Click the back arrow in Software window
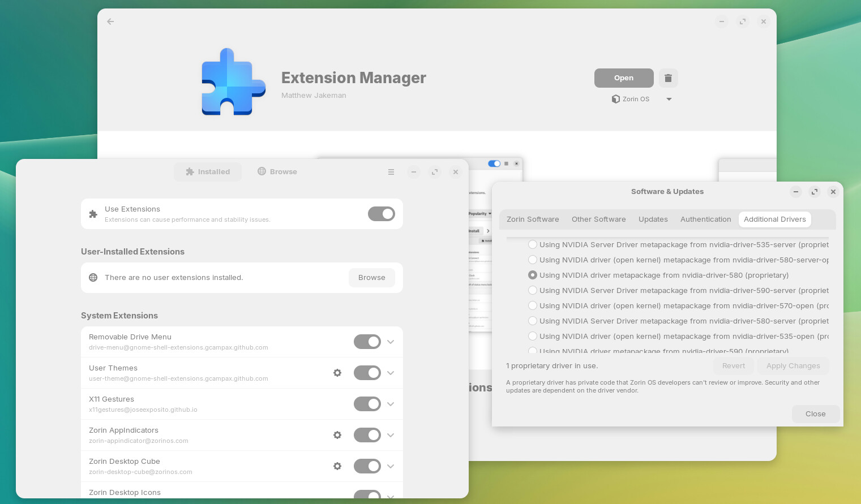The image size is (861, 504). pyautogui.click(x=110, y=21)
